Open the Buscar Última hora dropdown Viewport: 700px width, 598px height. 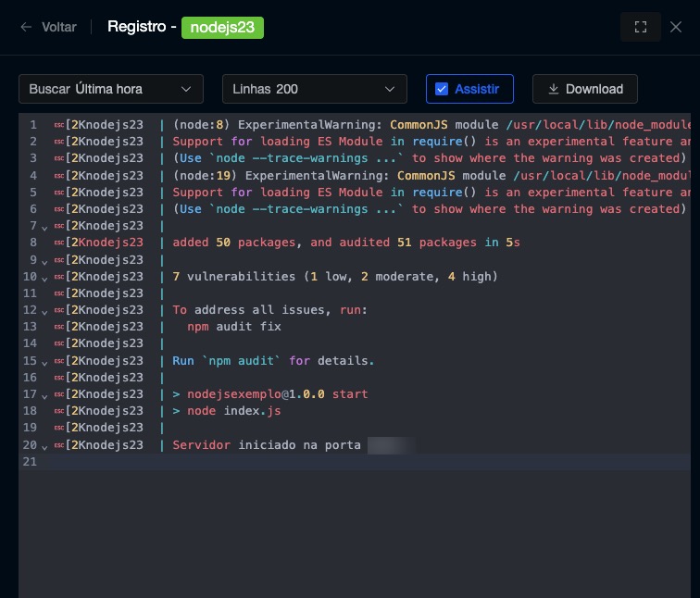tap(111, 89)
